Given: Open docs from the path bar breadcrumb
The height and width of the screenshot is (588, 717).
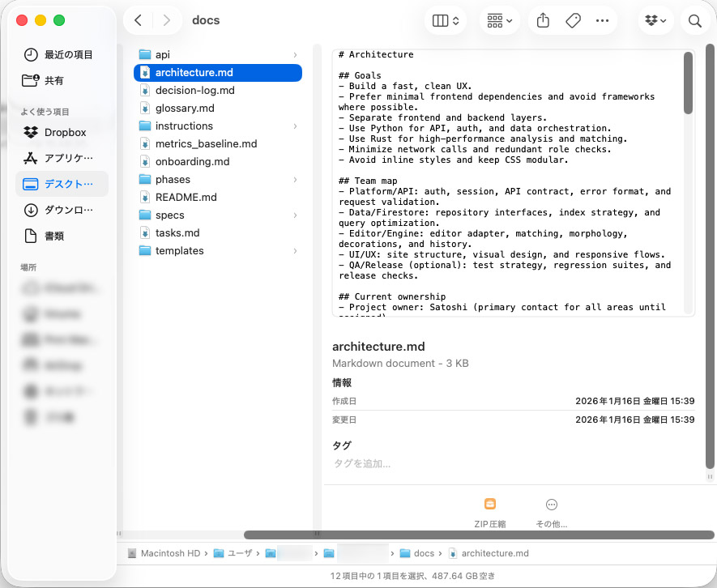Looking at the screenshot, I should (425, 553).
